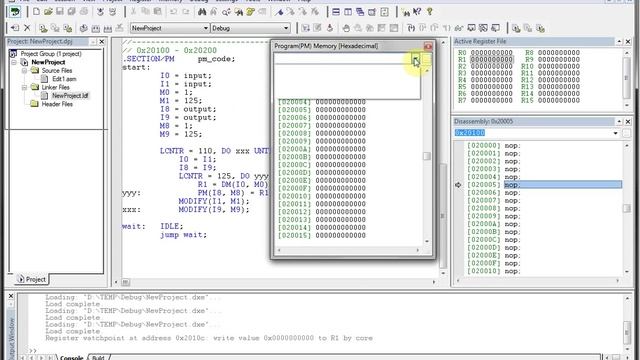Screen dimensions: 640x360
Task: Open a file via the folder icon
Action: [48, 12]
